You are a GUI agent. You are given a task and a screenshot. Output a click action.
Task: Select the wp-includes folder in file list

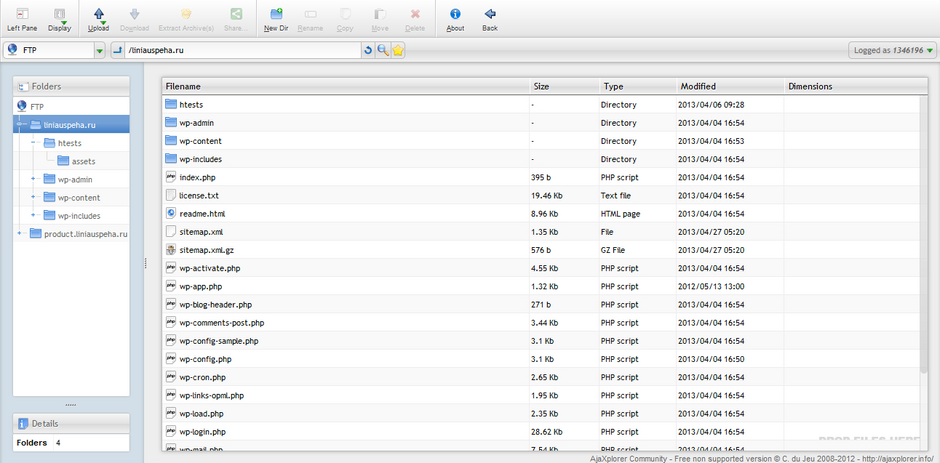coord(541,159)
